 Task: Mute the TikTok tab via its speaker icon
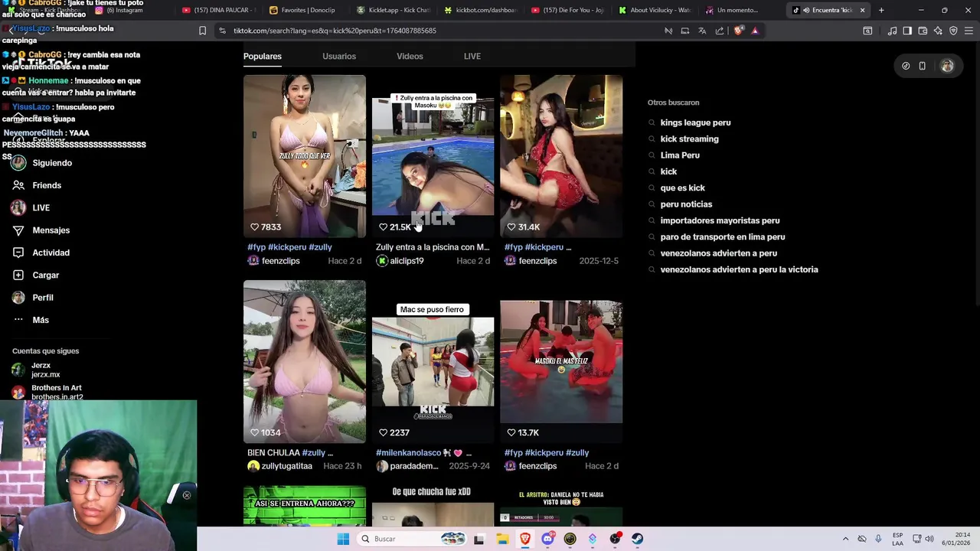coord(806,10)
